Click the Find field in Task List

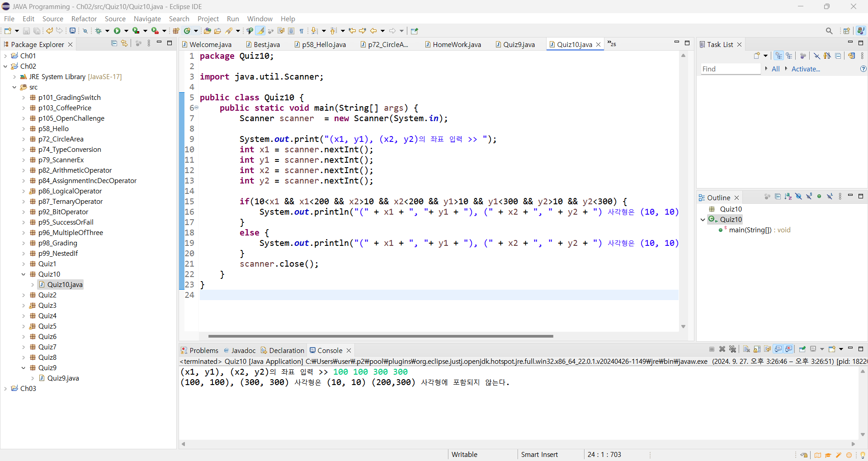tap(731, 69)
